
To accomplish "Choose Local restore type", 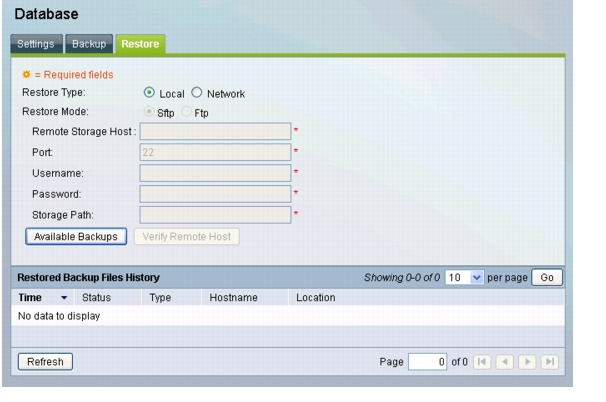I will click(x=149, y=93).
